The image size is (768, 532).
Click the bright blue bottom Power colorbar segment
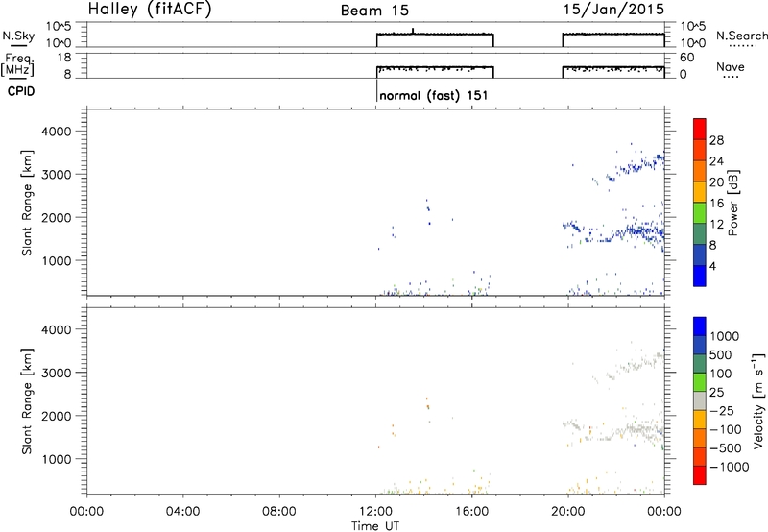(x=700, y=276)
